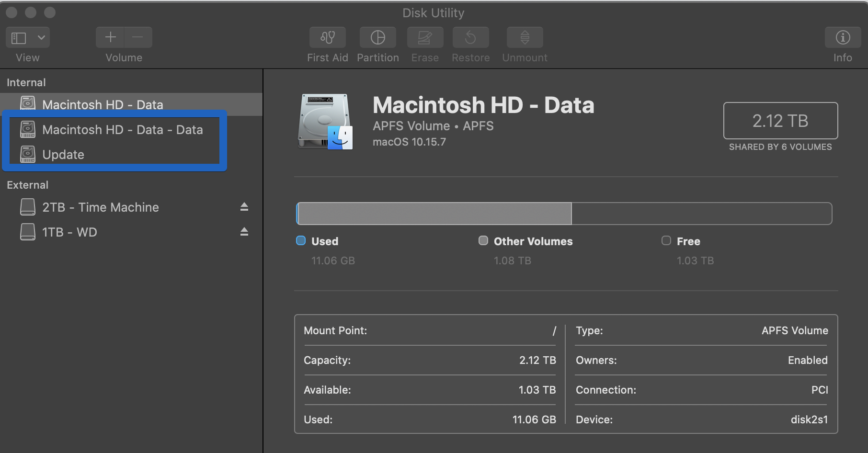Select Macintosh HD - Data in sidebar

tap(103, 104)
